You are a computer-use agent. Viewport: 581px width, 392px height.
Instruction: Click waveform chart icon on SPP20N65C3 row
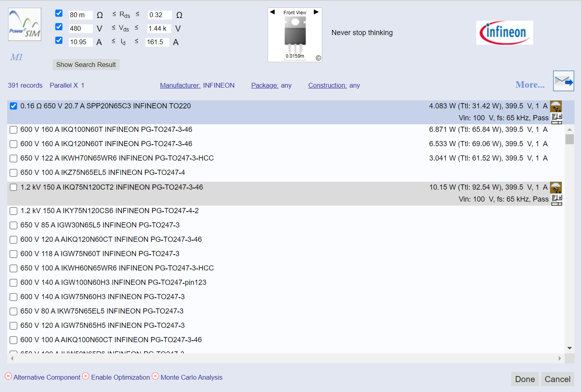coord(556,118)
